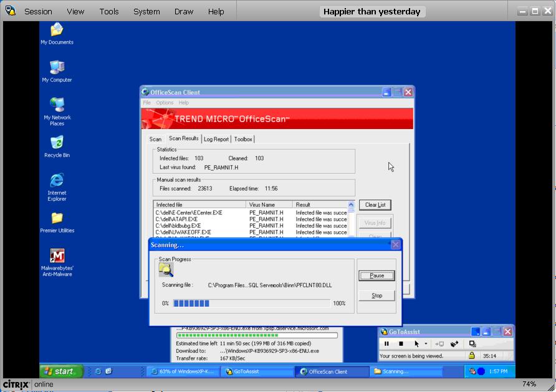
Task: Click the GoToAssist stop session icon
Action: click(401, 343)
